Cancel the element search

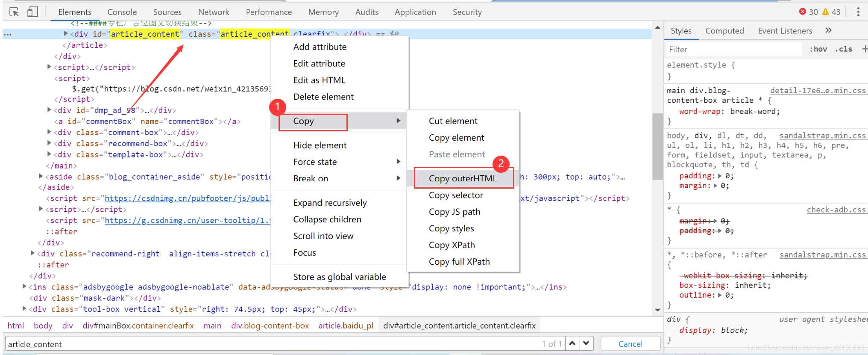[x=630, y=344]
